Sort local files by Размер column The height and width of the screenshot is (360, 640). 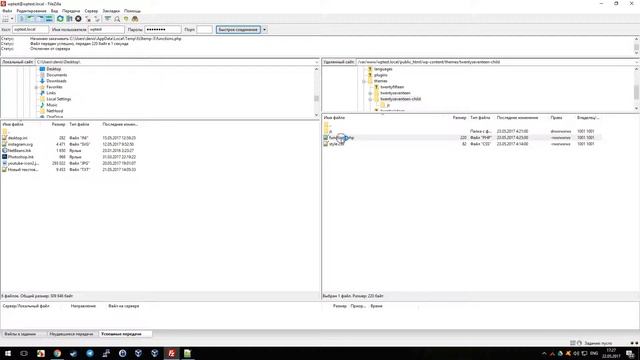tap(59, 124)
